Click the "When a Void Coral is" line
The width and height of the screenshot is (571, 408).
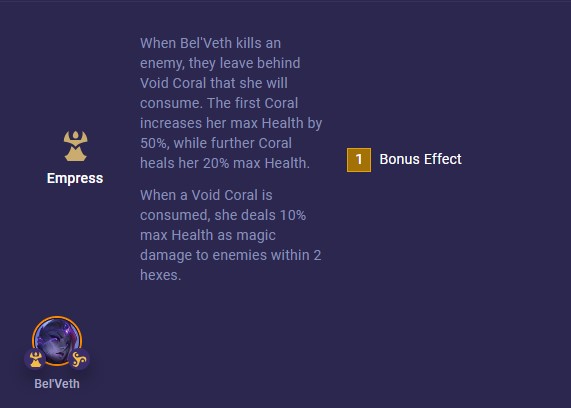click(206, 195)
